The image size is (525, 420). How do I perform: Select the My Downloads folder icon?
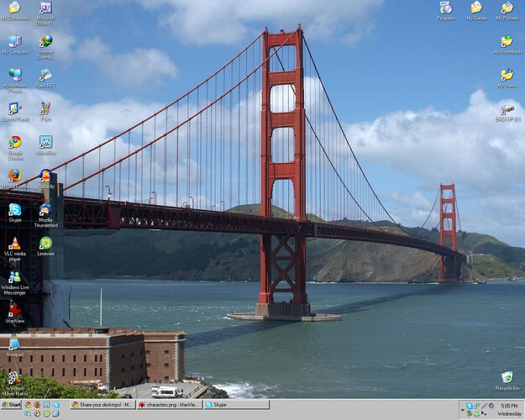pyautogui.click(x=507, y=41)
